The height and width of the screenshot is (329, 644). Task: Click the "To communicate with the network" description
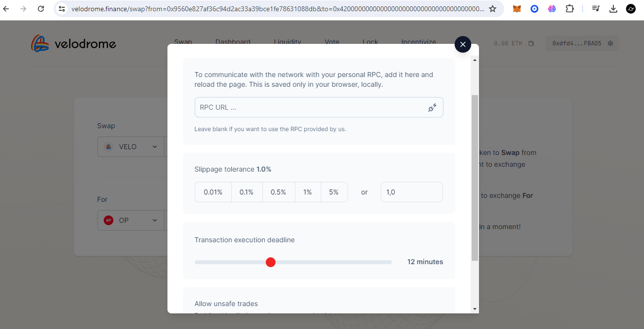pyautogui.click(x=313, y=79)
